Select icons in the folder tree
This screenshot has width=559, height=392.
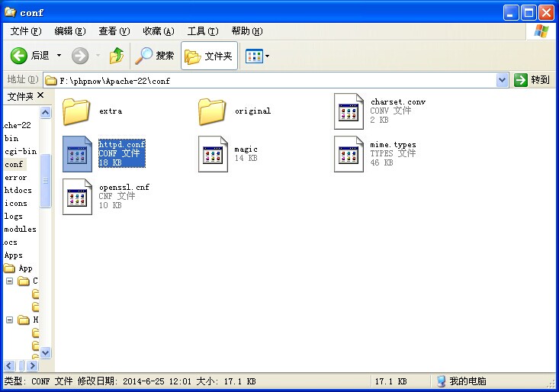pyautogui.click(x=16, y=203)
